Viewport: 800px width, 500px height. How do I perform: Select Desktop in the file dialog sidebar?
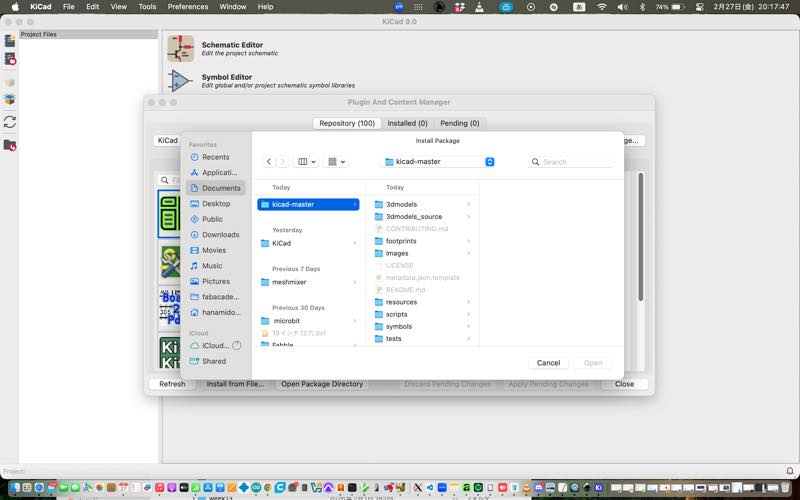[x=215, y=204]
